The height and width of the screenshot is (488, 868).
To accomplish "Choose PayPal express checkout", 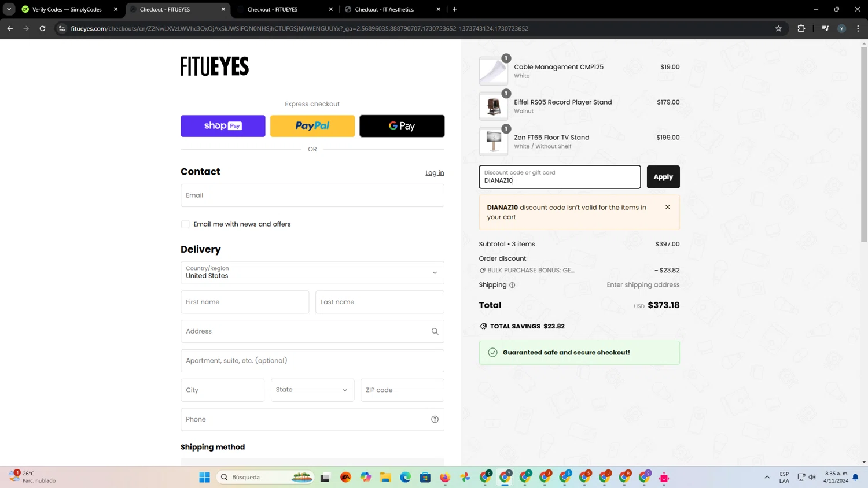I will pyautogui.click(x=312, y=126).
